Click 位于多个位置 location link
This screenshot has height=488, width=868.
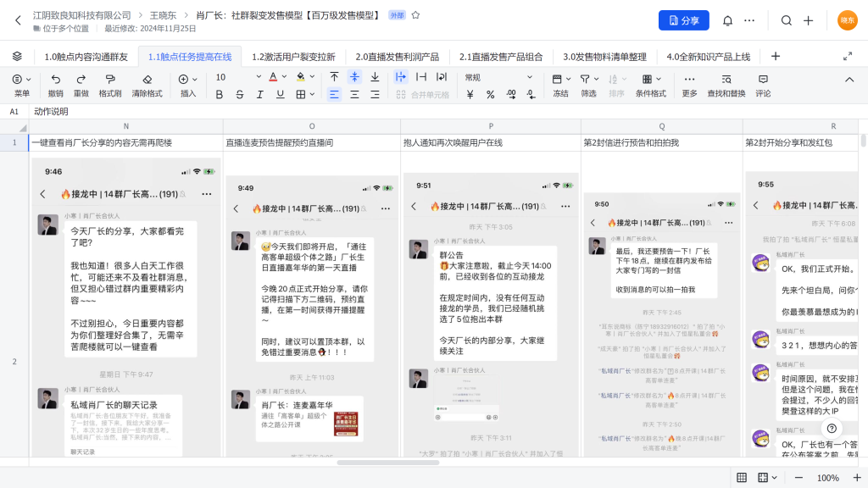tap(61, 28)
